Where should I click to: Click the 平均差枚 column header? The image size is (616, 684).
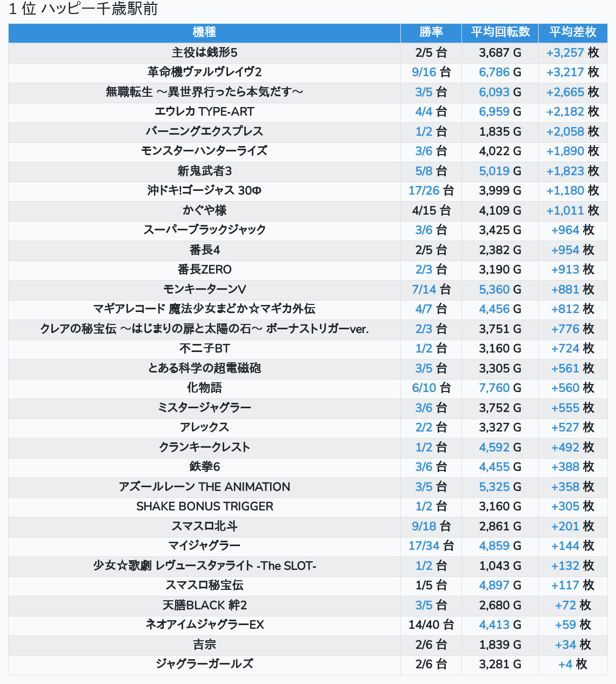573,32
